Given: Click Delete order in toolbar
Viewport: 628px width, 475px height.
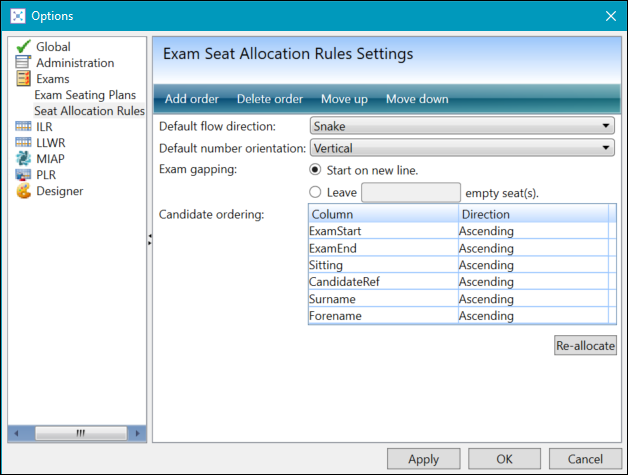Looking at the screenshot, I should 270,99.
